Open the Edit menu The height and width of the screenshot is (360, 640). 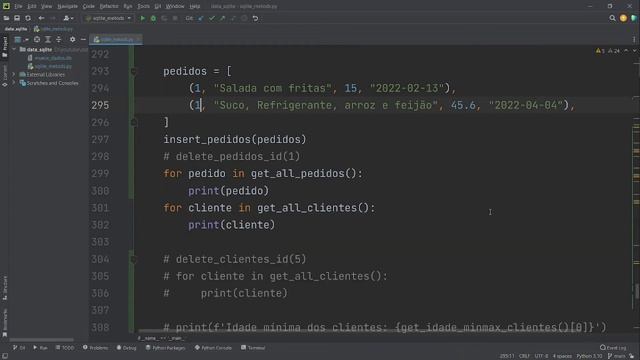[x=32, y=7]
